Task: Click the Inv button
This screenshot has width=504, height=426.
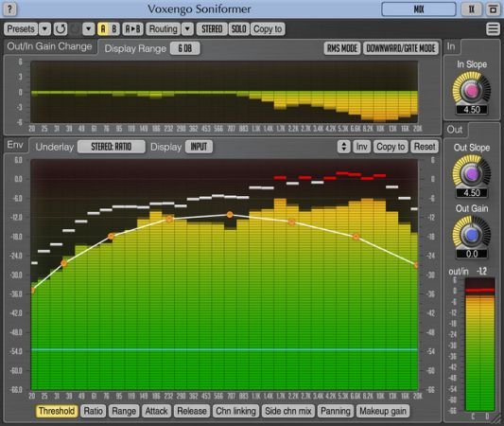Action: 361,147
